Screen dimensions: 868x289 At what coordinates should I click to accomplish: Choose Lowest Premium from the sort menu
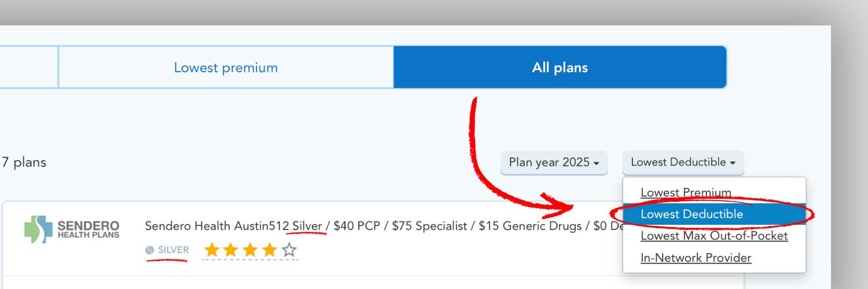click(x=686, y=192)
